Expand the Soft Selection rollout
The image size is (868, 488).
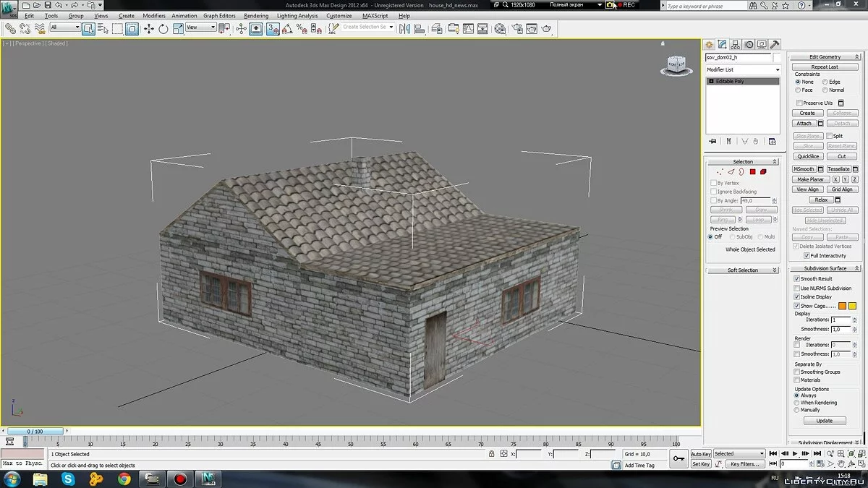click(x=743, y=270)
